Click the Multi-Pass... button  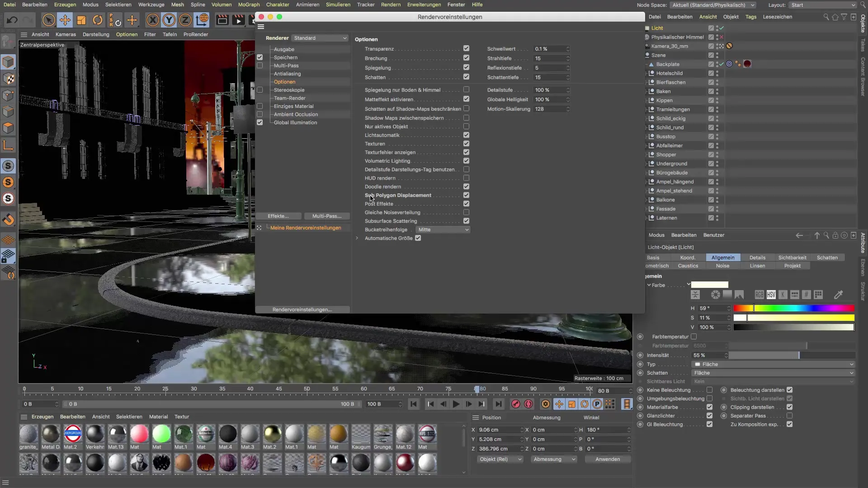pos(327,216)
